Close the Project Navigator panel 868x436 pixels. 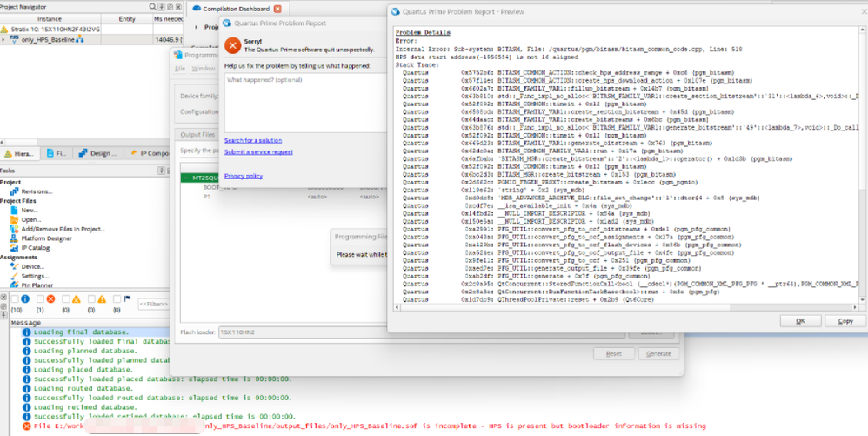[179, 7]
